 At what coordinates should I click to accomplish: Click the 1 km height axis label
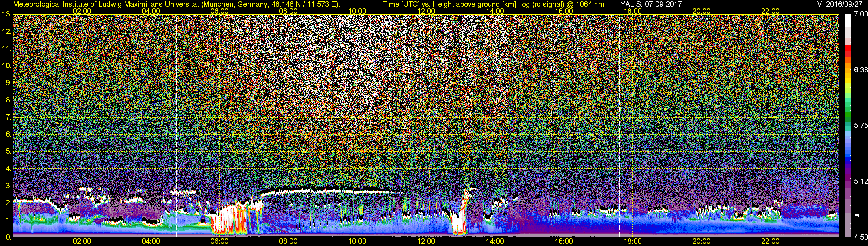[x=8, y=220]
